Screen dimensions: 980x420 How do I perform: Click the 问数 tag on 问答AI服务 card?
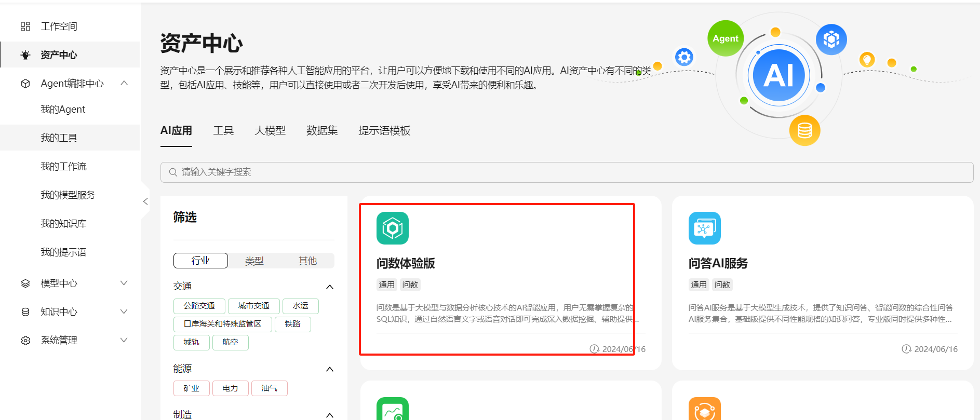pyautogui.click(x=722, y=285)
